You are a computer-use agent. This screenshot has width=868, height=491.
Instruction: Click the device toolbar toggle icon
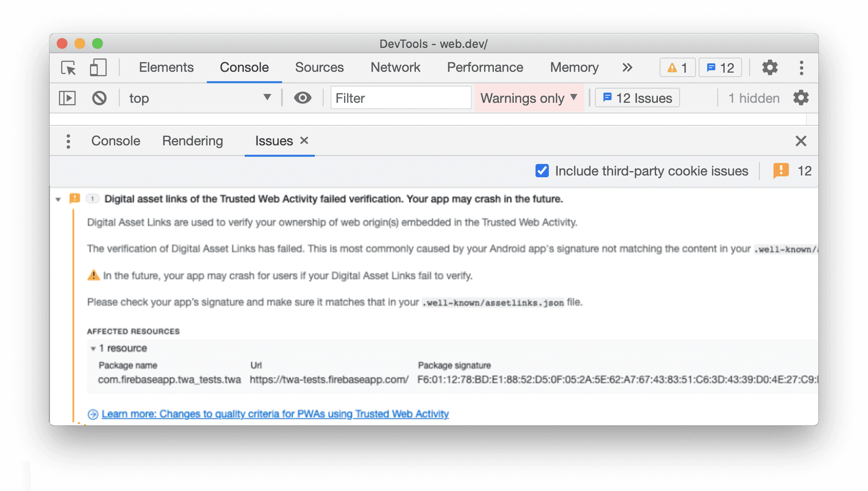(97, 67)
